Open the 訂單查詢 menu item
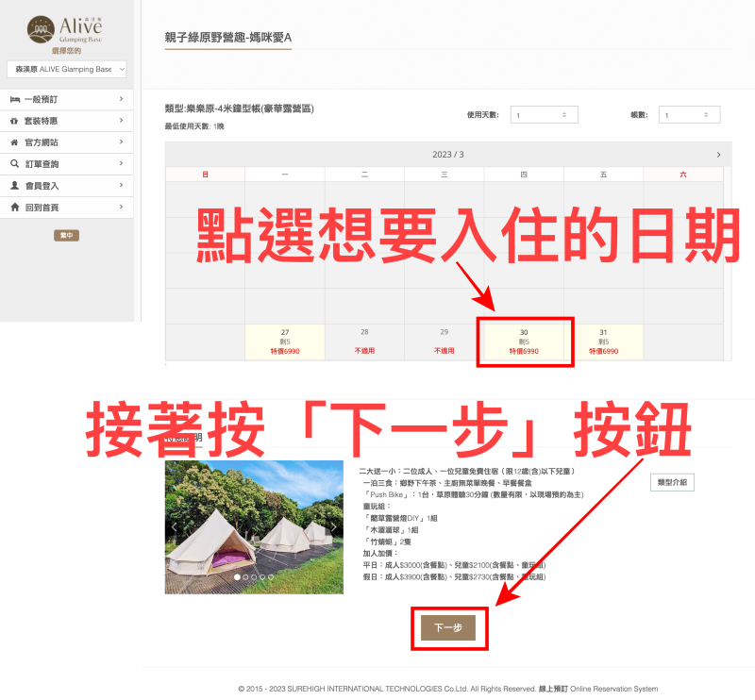This screenshot has width=755, height=700. (x=66, y=164)
